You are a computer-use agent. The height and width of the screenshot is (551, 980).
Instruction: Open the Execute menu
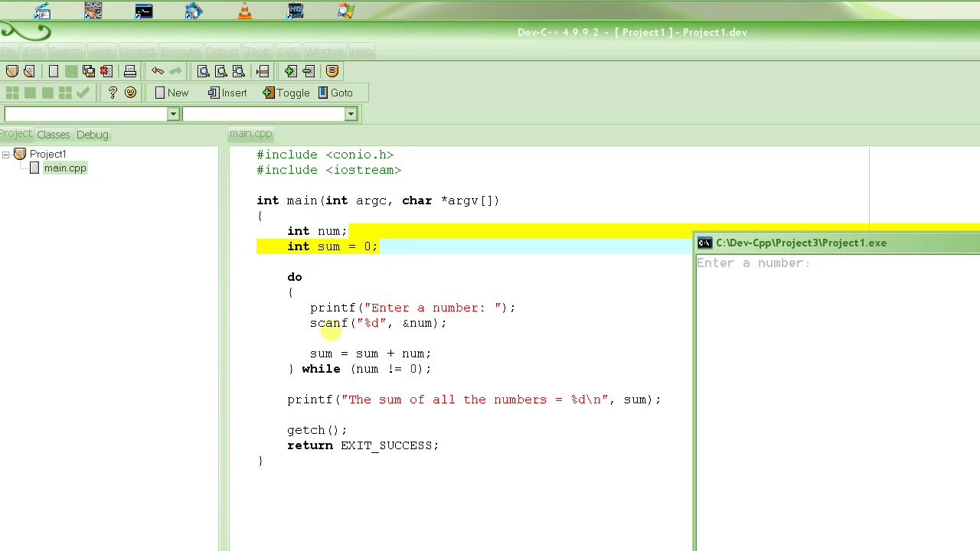tap(180, 51)
